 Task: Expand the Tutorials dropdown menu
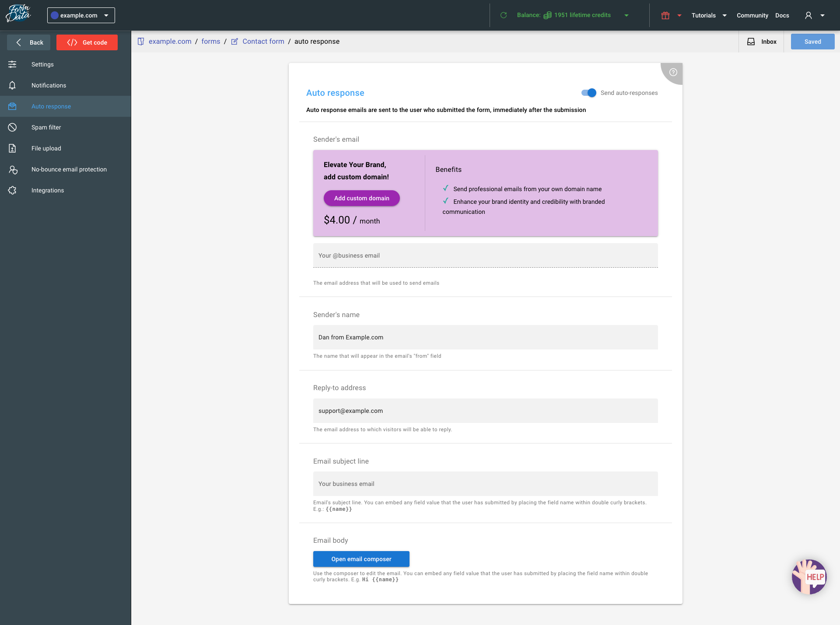(709, 15)
